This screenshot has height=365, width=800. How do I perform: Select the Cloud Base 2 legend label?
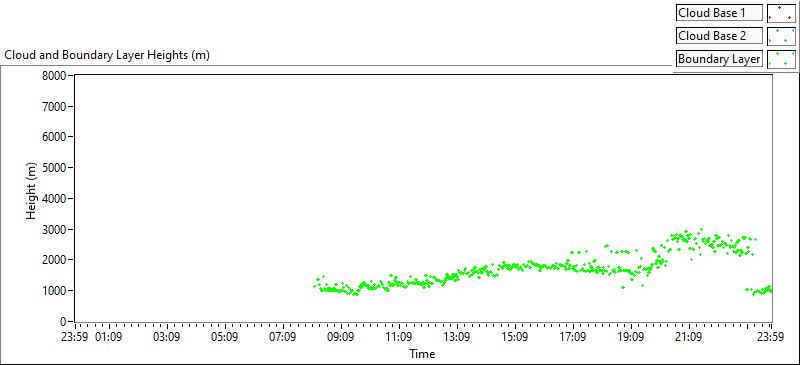pos(719,36)
